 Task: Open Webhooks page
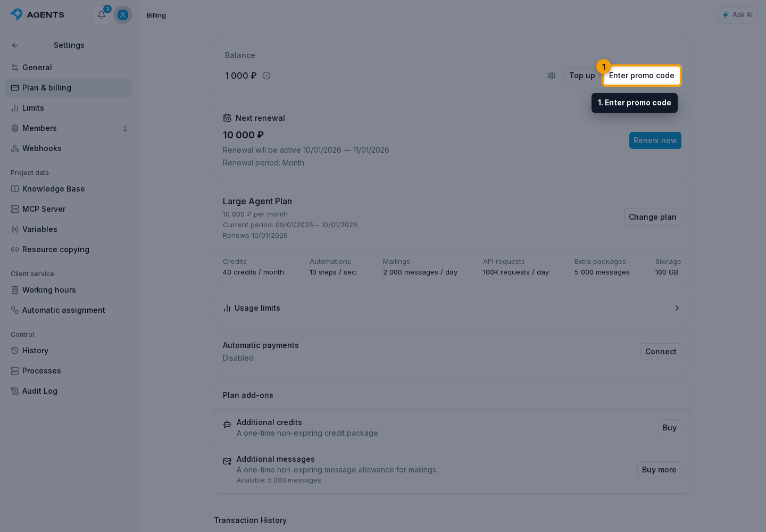point(69,148)
